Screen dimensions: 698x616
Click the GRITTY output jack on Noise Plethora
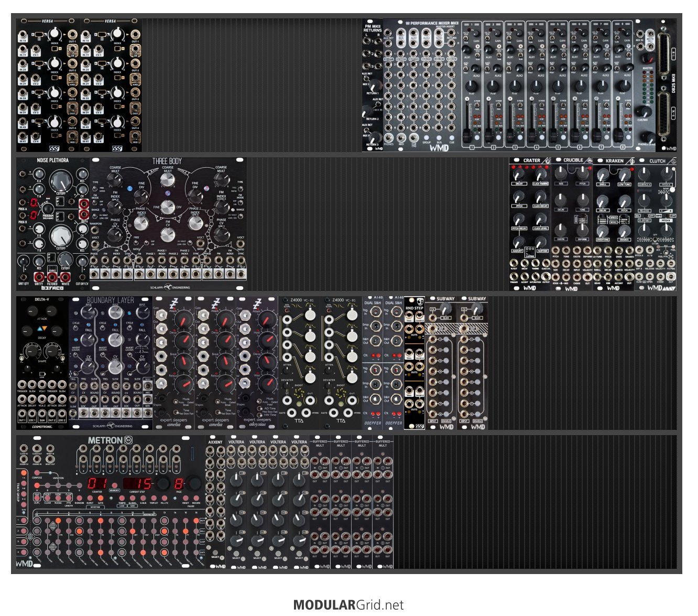pyautogui.click(x=39, y=277)
